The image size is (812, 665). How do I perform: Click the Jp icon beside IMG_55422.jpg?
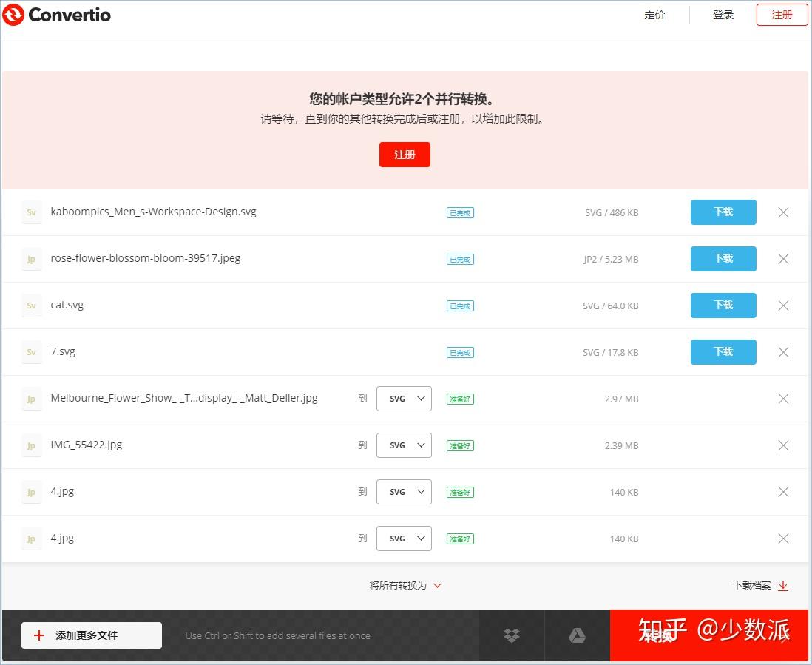(x=32, y=445)
